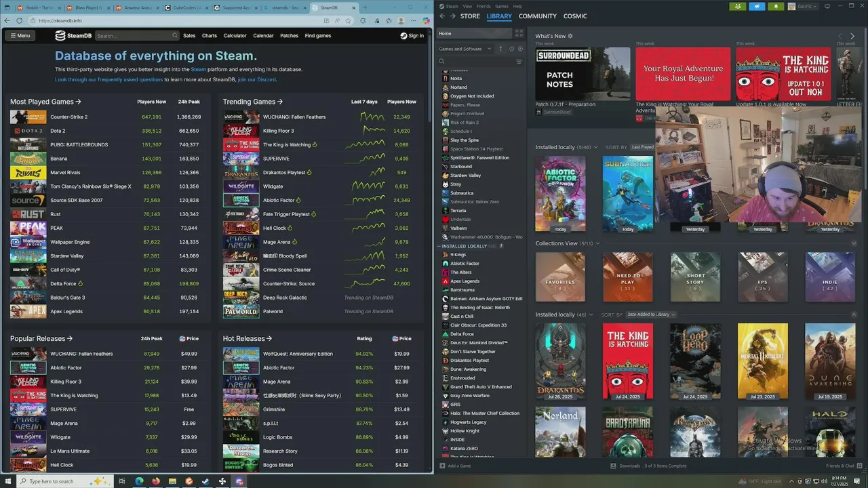Image resolution: width=868 pixels, height=488 pixels.
Task: Click the Steam back navigation arrow
Action: pyautogui.click(x=442, y=16)
